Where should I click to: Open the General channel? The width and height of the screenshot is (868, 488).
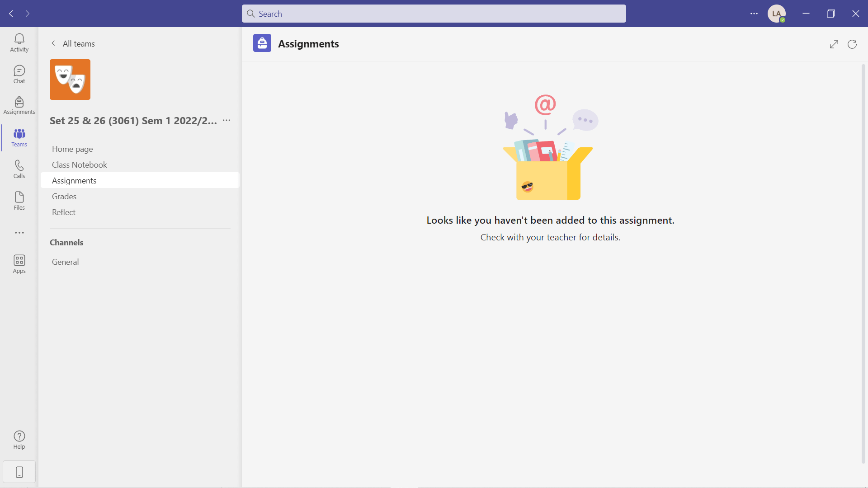[x=140, y=262]
